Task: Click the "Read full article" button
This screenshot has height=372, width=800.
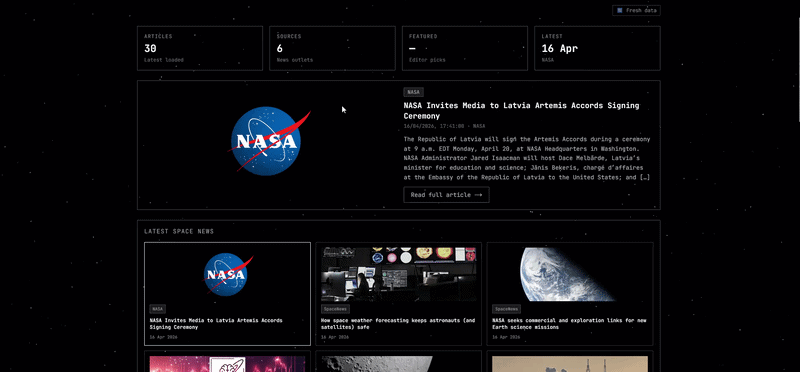Action: click(446, 195)
